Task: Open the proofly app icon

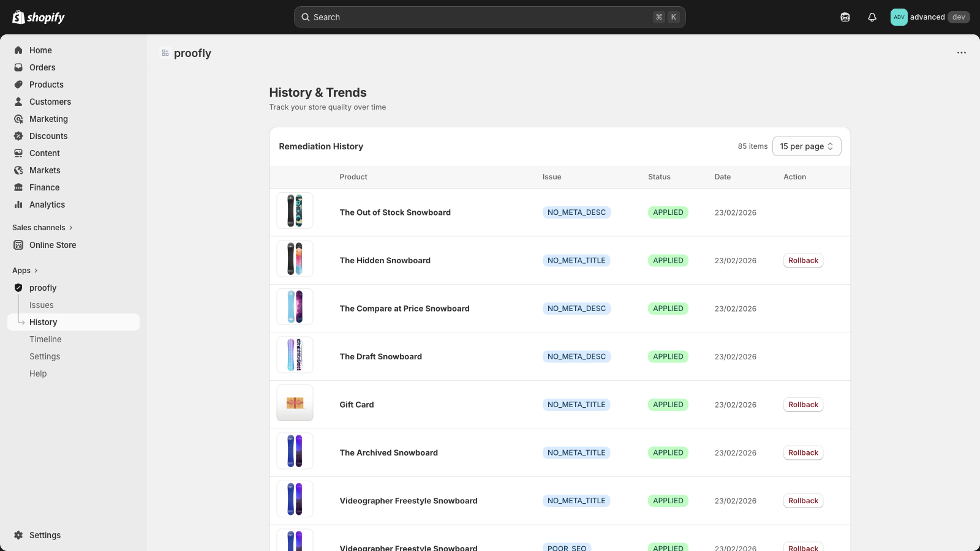Action: tap(19, 288)
